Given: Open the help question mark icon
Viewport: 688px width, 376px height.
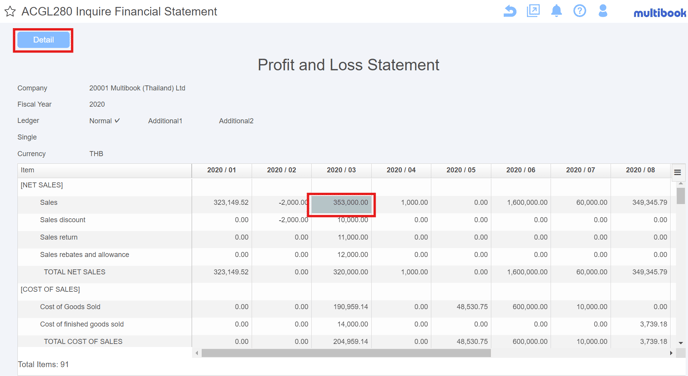Looking at the screenshot, I should click(580, 11).
